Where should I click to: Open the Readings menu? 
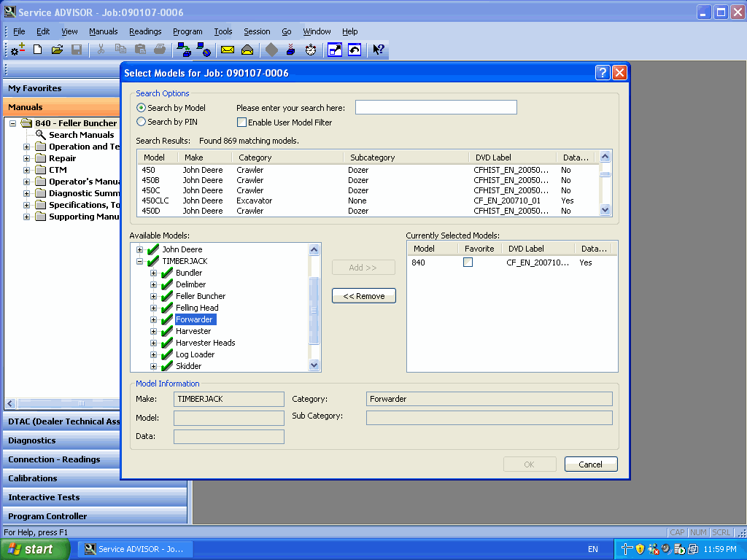145,31
